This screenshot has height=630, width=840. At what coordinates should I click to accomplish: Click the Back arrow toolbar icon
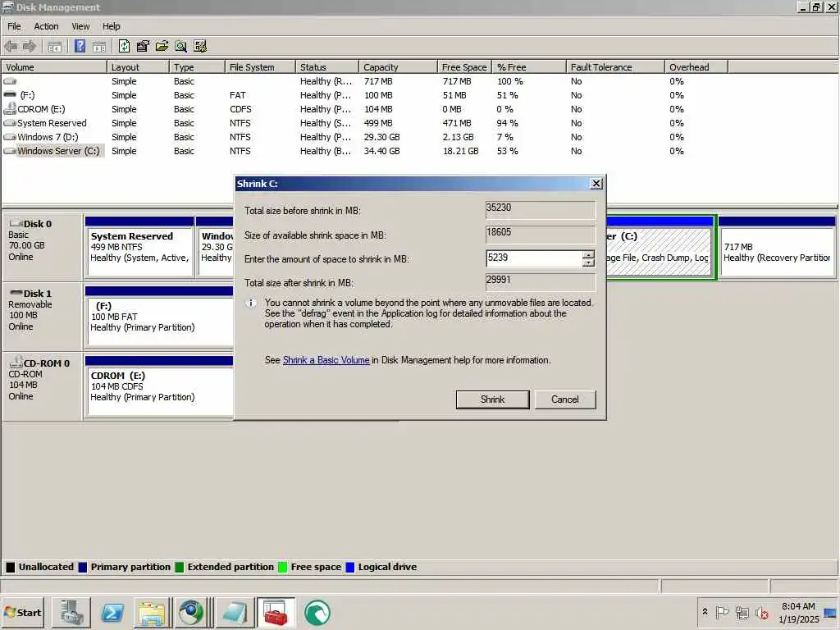(10, 47)
